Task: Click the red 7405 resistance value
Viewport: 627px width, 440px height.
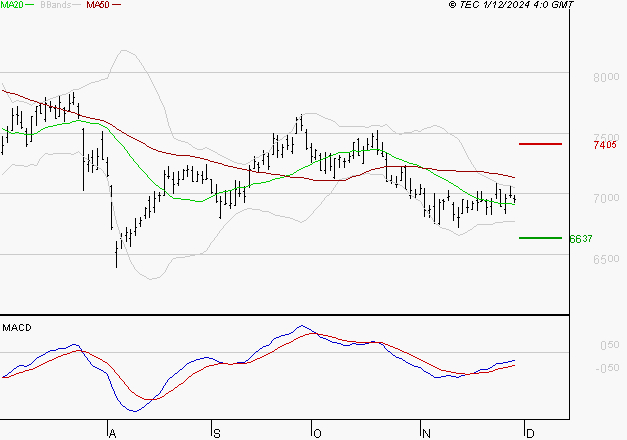Action: 605,145
